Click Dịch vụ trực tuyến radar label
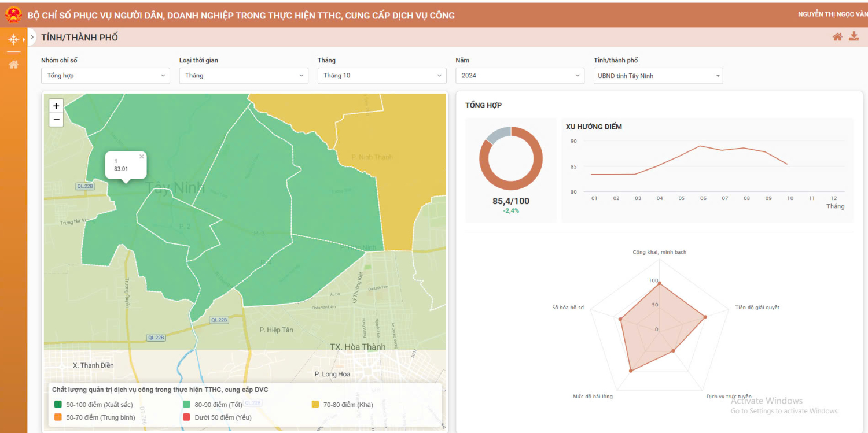The image size is (868, 433). point(729,397)
